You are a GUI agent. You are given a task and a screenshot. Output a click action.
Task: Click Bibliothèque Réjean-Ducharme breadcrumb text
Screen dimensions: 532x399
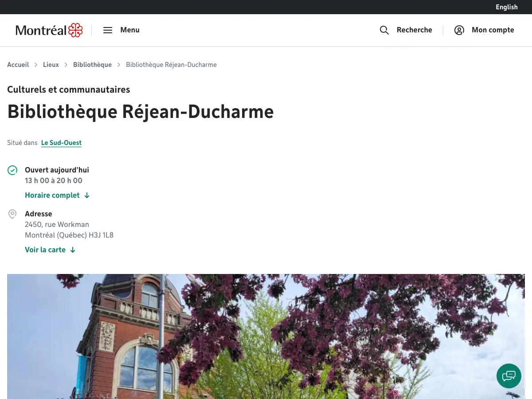(171, 65)
